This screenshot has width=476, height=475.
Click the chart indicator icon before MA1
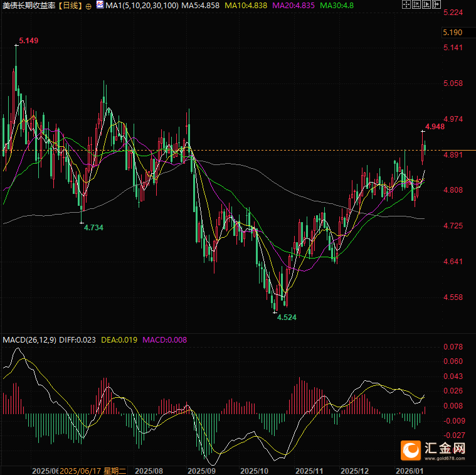pyautogui.click(x=100, y=5)
